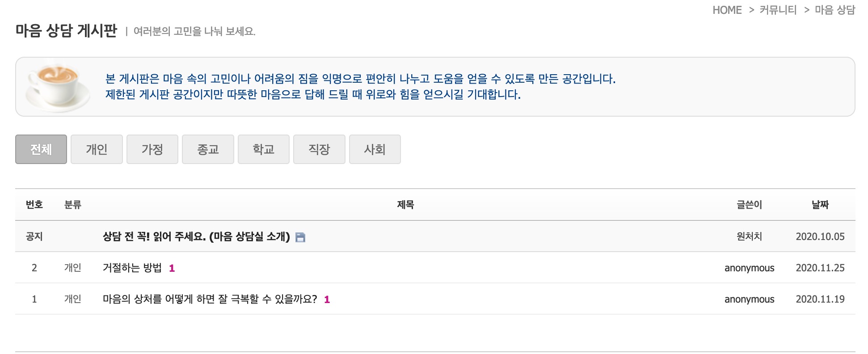Click the 개인 category label of post 2

[73, 268]
